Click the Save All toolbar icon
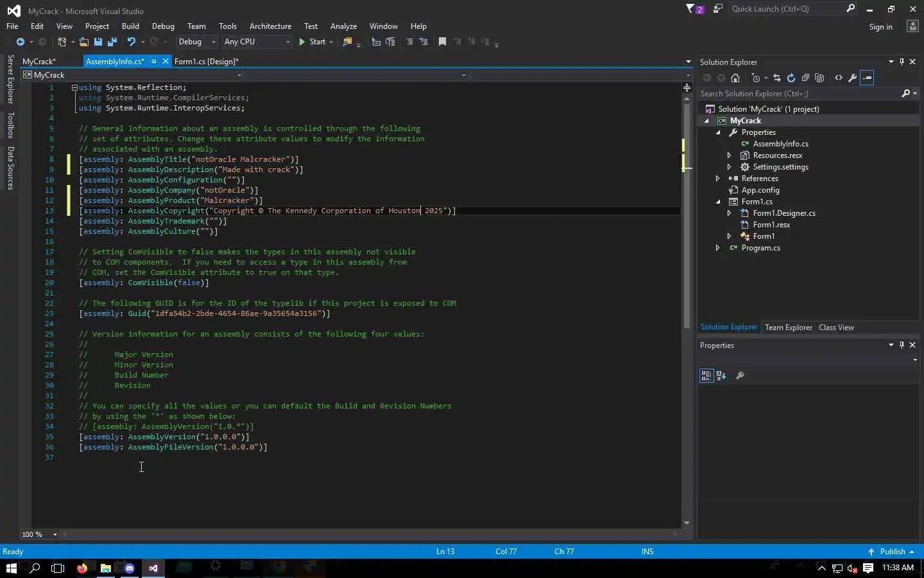This screenshot has width=924, height=578. [x=112, y=42]
